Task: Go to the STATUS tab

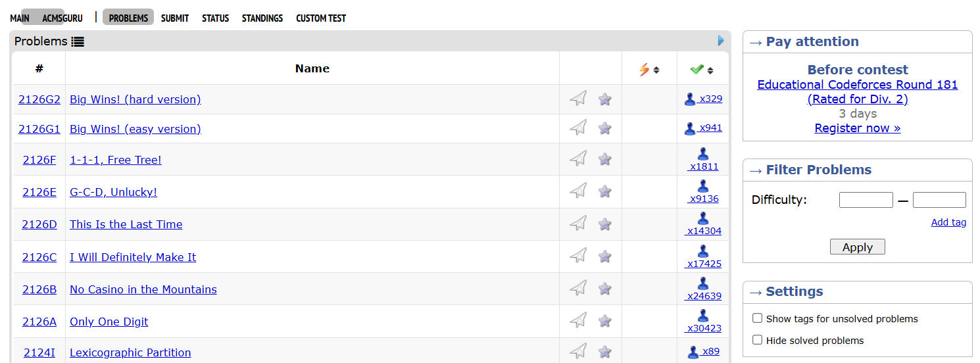Action: point(215,18)
